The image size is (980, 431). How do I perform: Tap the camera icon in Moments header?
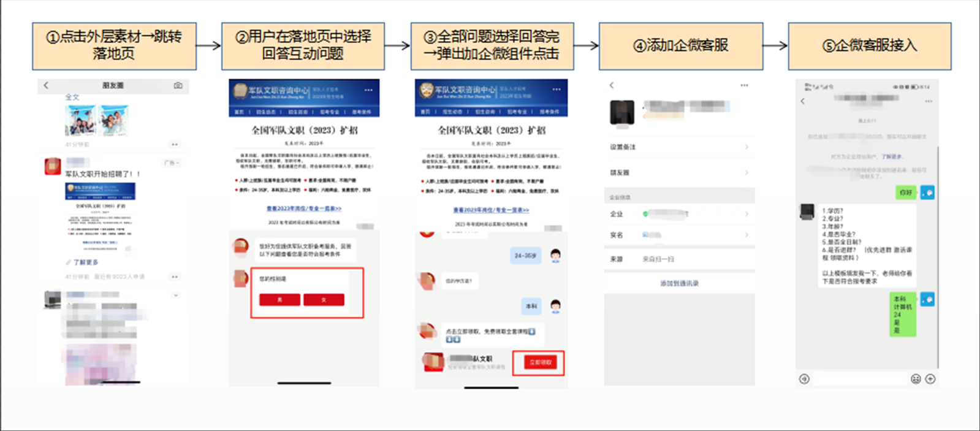click(x=178, y=86)
